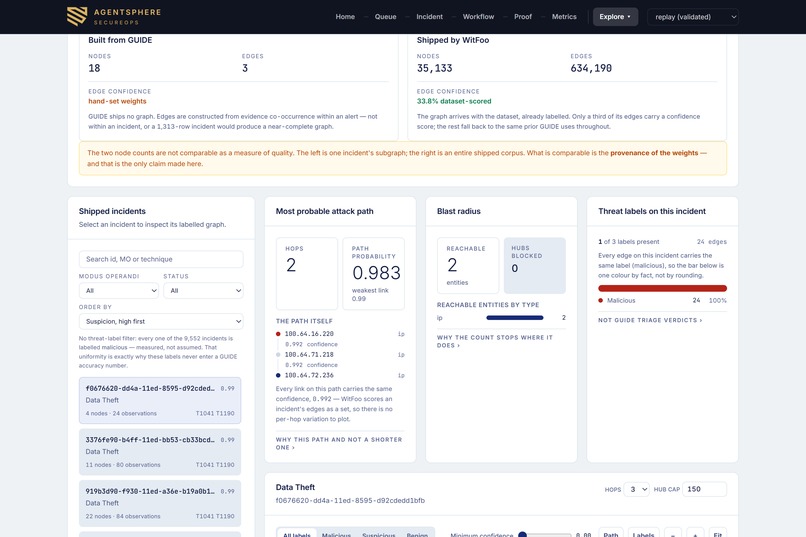The width and height of the screenshot is (806, 537).
Task: Open the Proof page
Action: point(523,17)
